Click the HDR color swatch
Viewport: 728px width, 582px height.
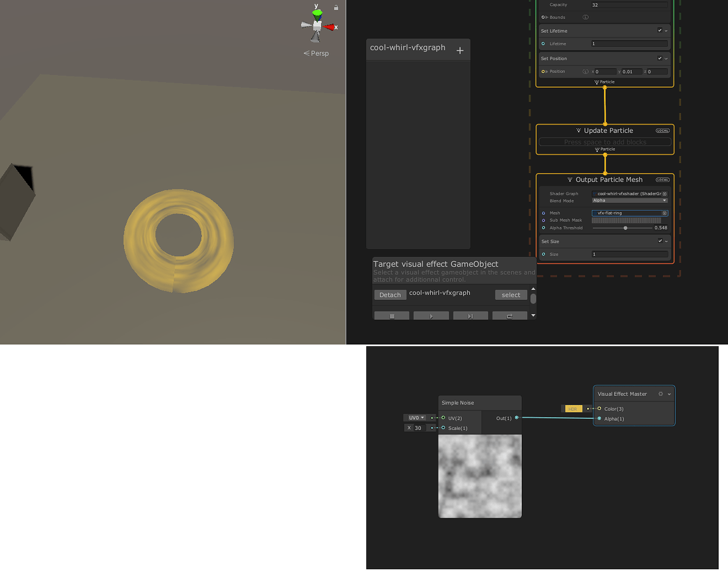pyautogui.click(x=573, y=409)
